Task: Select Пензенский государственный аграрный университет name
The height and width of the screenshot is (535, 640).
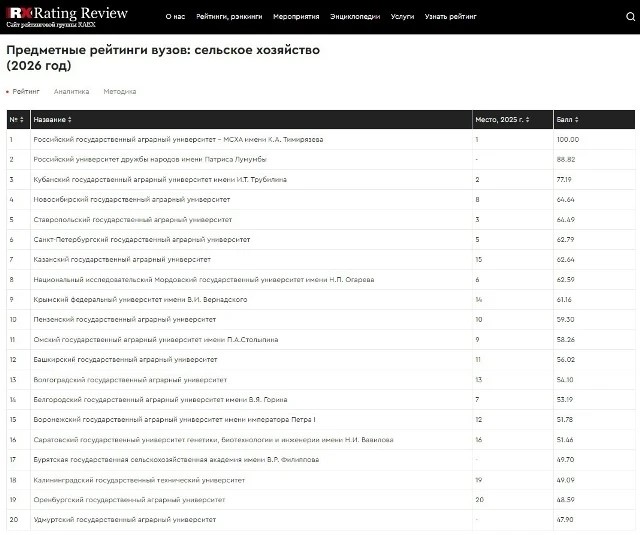Action: 124,320
